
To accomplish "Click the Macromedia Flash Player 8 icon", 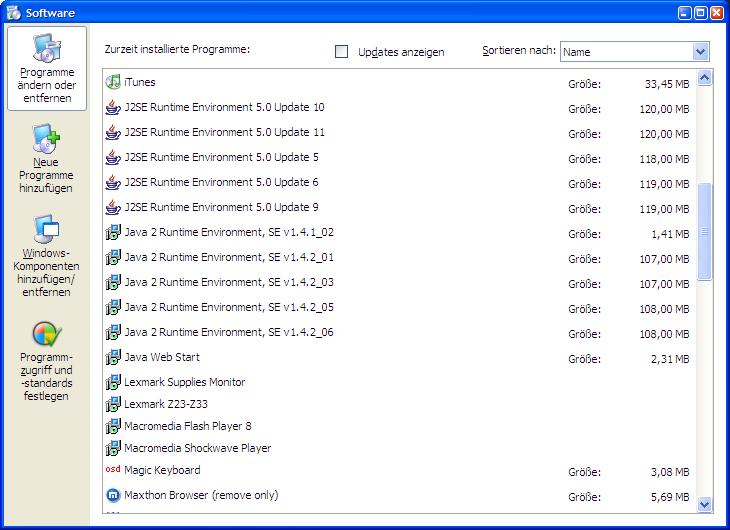I will tap(113, 426).
